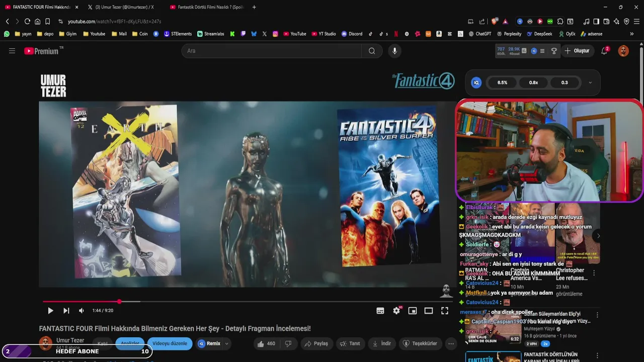Open the depo bookmarks folder
The image size is (644, 362).
(x=45, y=34)
